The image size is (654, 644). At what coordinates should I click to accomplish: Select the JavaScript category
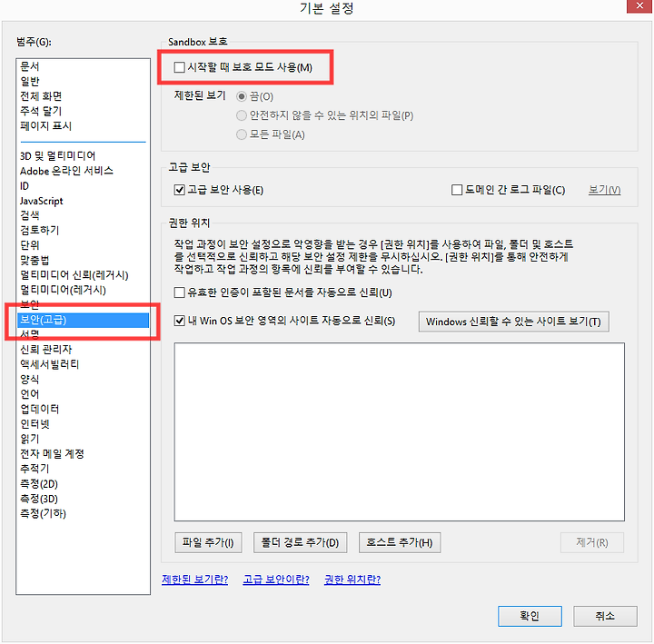83,201
